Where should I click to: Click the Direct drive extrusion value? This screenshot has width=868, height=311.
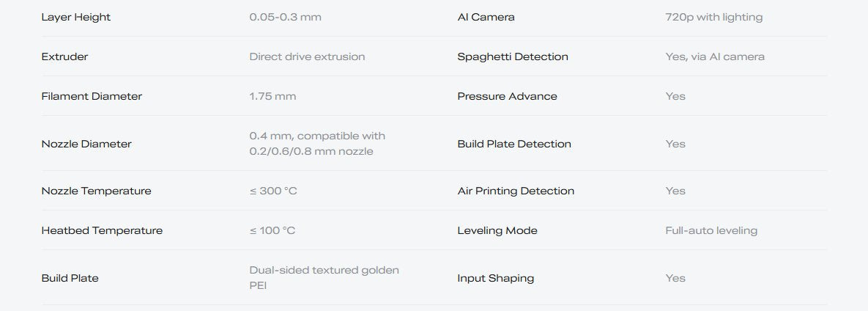[x=307, y=56]
